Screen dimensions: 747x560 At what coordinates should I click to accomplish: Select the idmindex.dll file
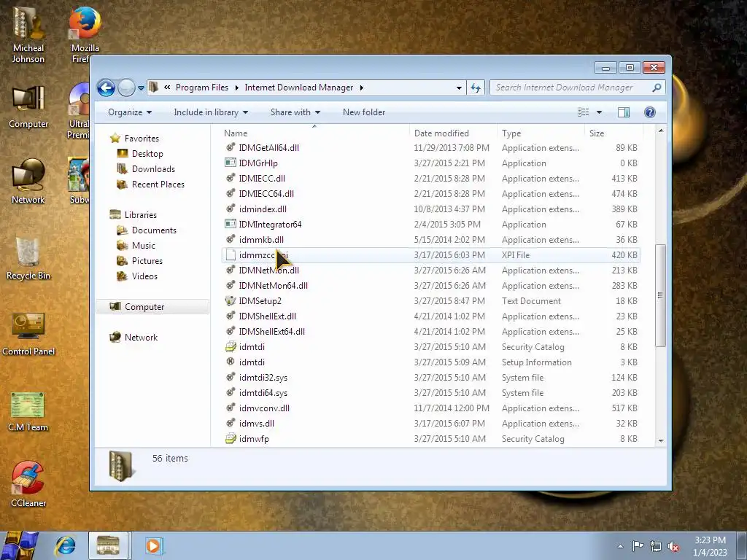click(263, 209)
